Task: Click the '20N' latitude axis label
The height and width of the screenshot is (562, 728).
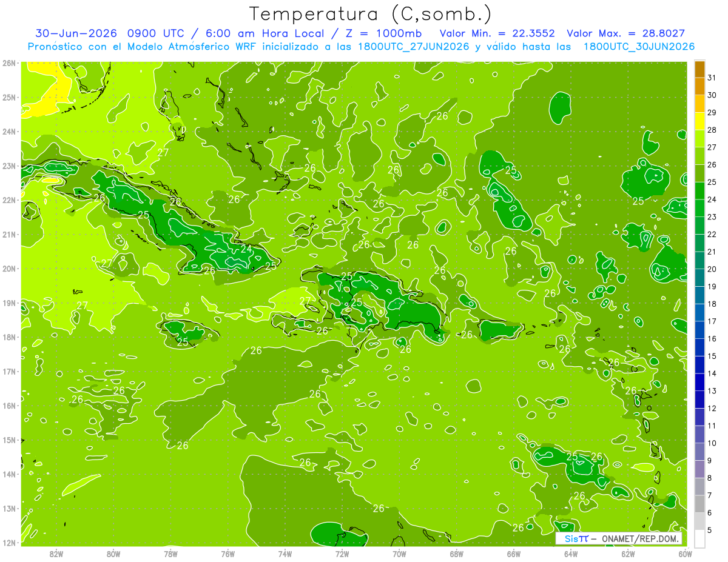Action: (8, 269)
